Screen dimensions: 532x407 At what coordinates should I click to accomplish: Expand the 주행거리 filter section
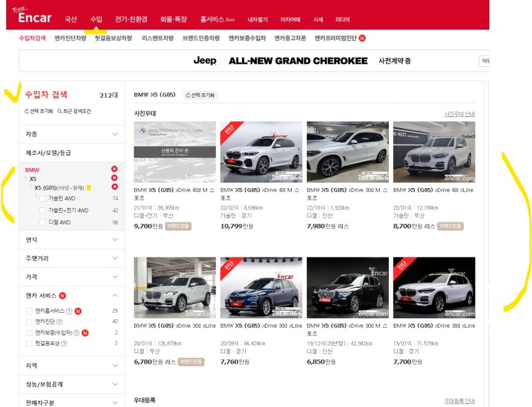[72, 258]
